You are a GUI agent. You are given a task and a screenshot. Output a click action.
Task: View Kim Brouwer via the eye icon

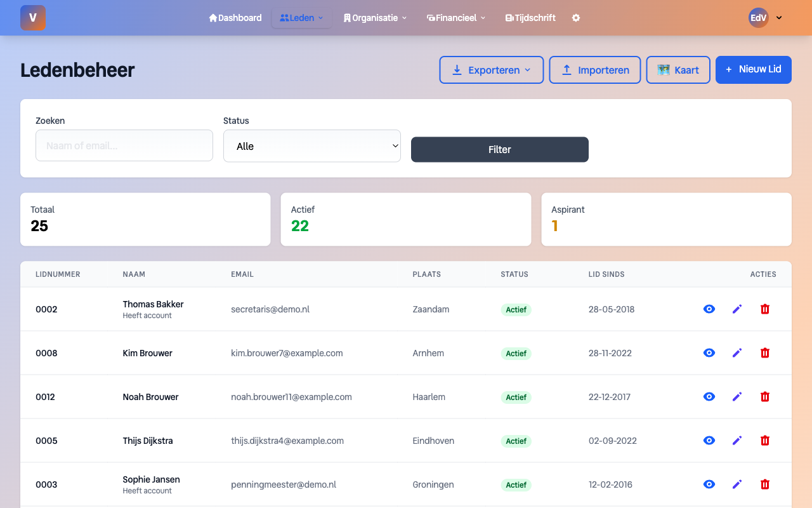tap(709, 353)
